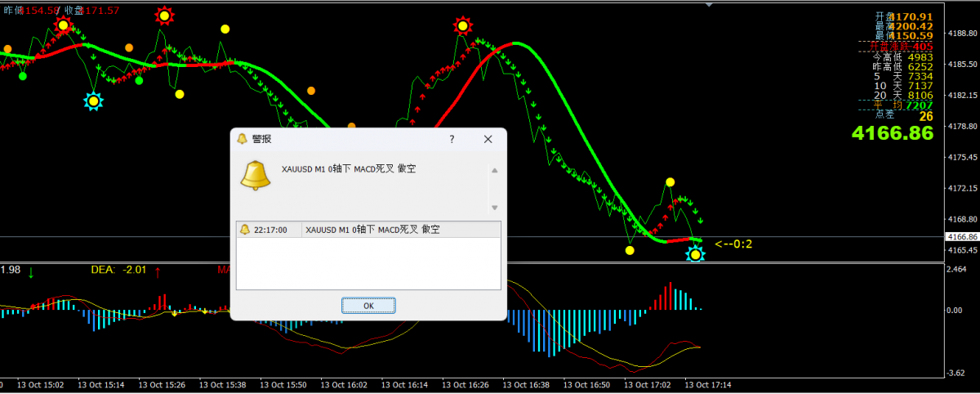This screenshot has width=980, height=394.
Task: Click the 最高 4200.42 high value
Action: 912,26
